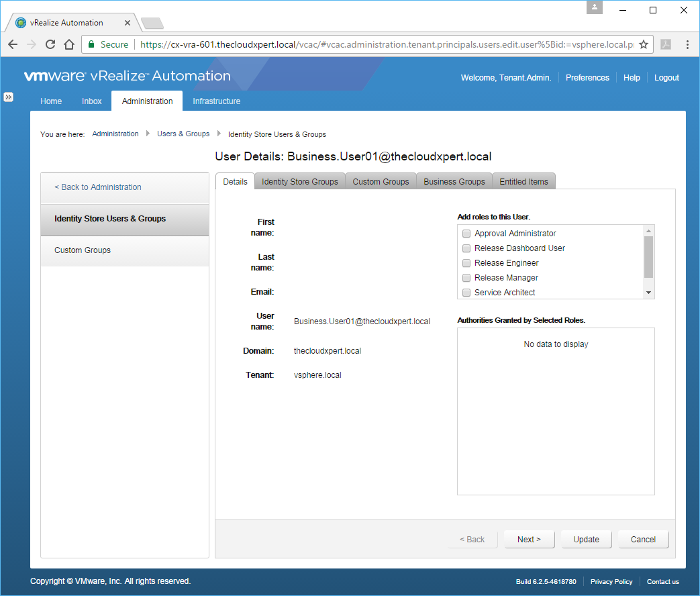Image resolution: width=700 pixels, height=596 pixels.
Task: Tick the Service Architect checkbox
Action: point(466,293)
